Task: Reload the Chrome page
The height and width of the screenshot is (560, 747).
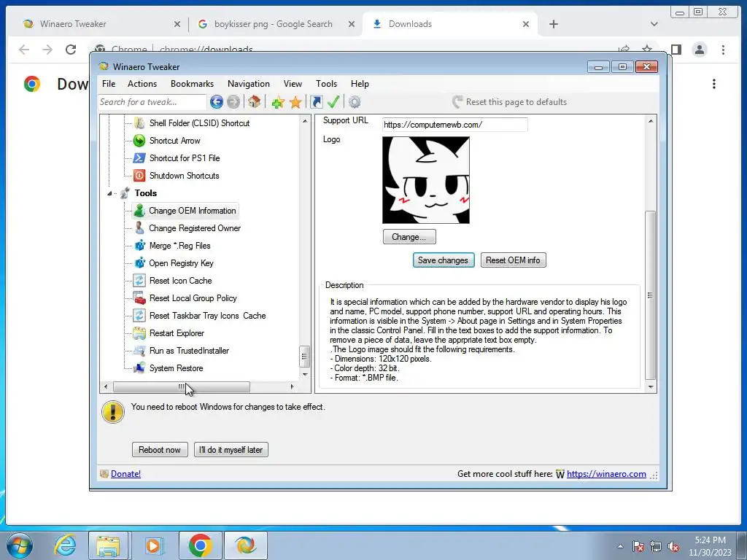Action: point(71,50)
